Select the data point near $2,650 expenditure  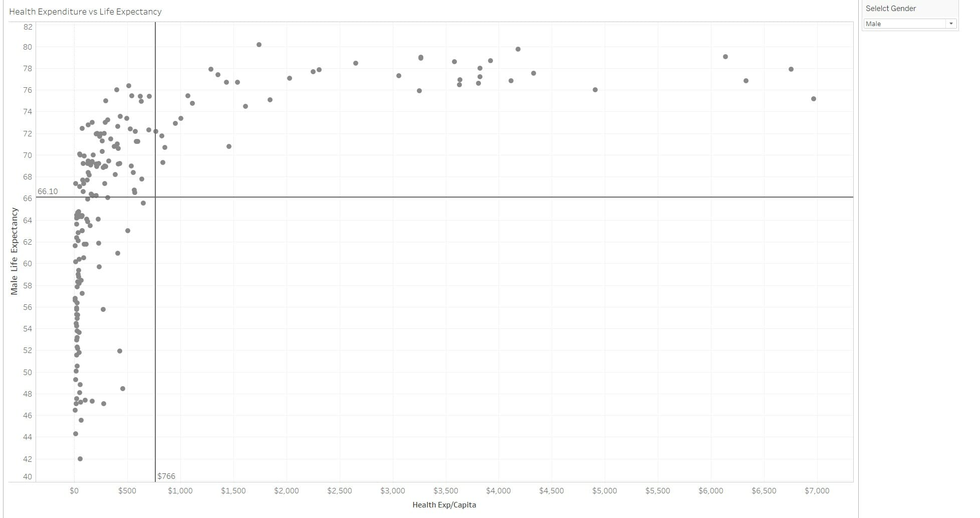[x=356, y=63]
